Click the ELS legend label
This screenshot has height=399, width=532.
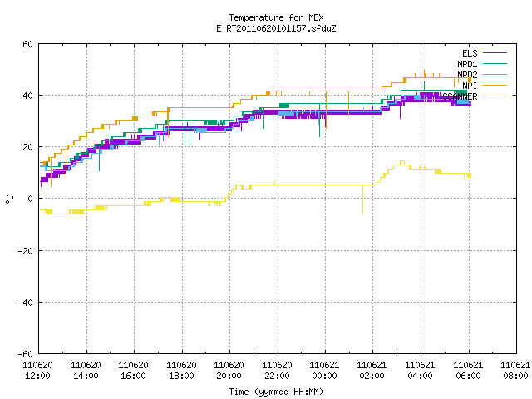(x=470, y=53)
